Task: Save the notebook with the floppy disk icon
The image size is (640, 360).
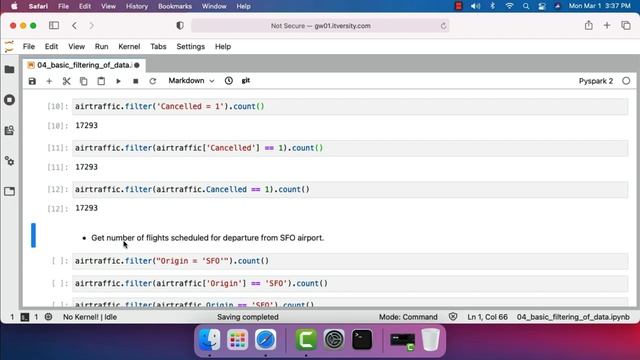Action: click(x=32, y=81)
